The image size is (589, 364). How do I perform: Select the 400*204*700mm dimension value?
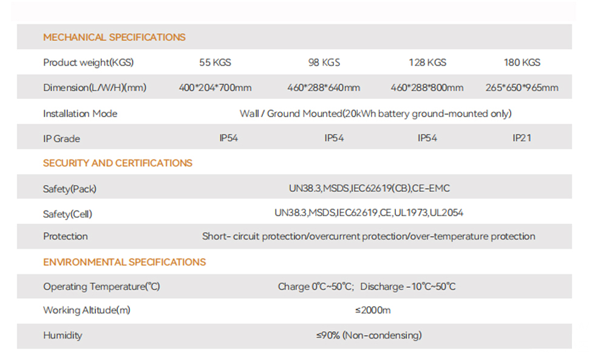[x=215, y=88]
